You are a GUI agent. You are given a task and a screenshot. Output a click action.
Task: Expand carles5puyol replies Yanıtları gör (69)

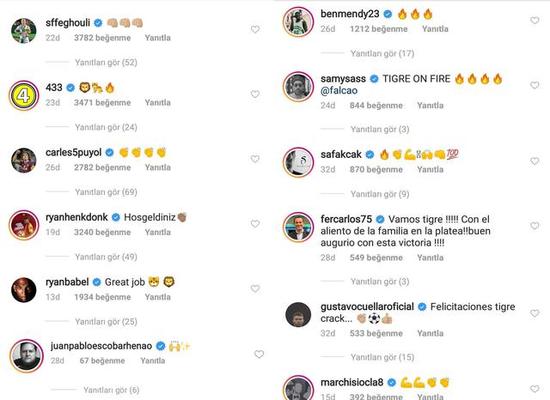coord(106,192)
